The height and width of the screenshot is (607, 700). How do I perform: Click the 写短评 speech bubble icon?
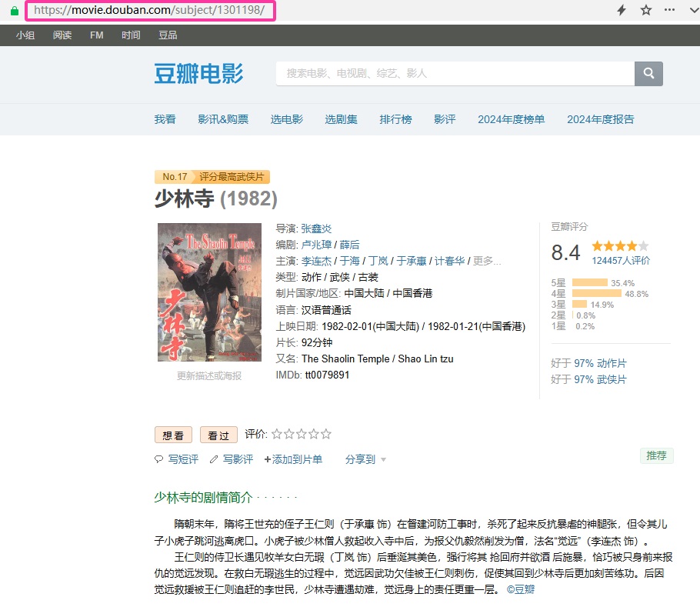(159, 459)
